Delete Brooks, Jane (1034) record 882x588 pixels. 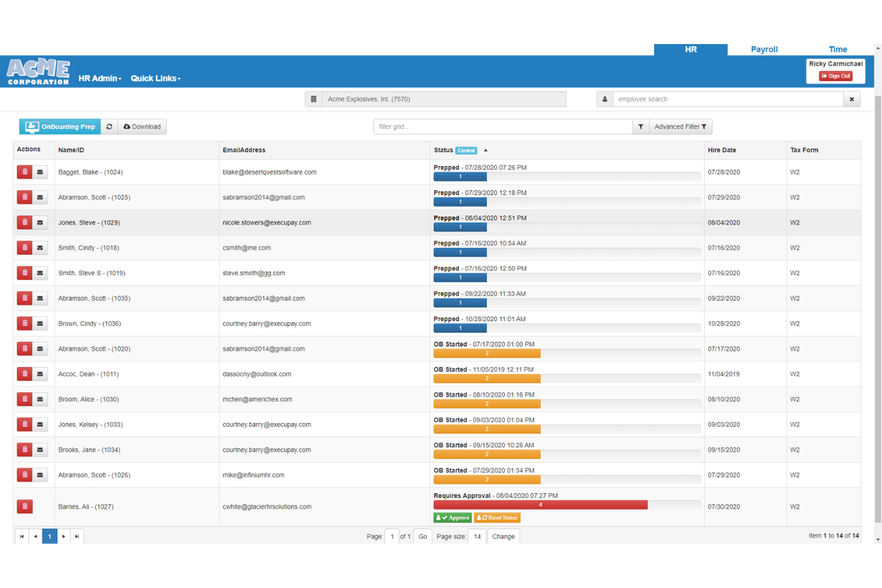pos(24,450)
